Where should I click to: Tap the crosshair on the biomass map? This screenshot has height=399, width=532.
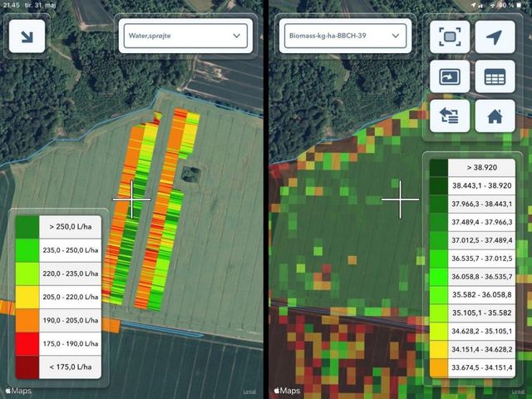click(400, 199)
